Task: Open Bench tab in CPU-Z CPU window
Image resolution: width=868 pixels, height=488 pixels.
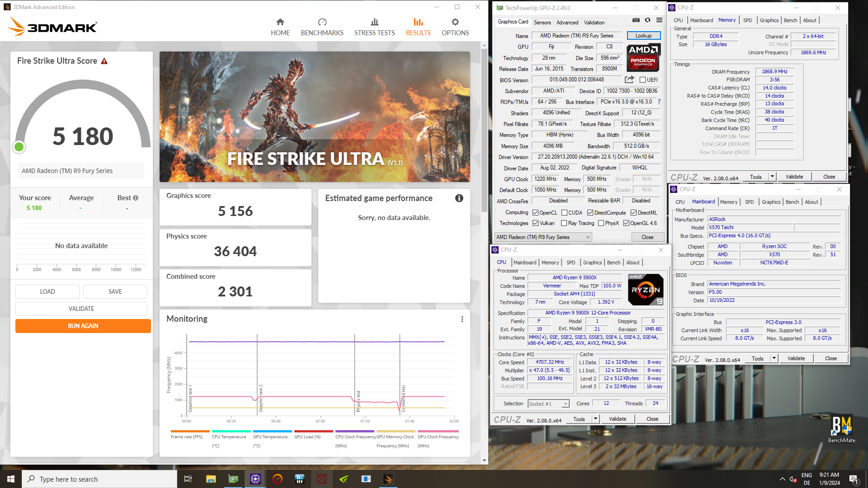Action: pyautogui.click(x=613, y=263)
